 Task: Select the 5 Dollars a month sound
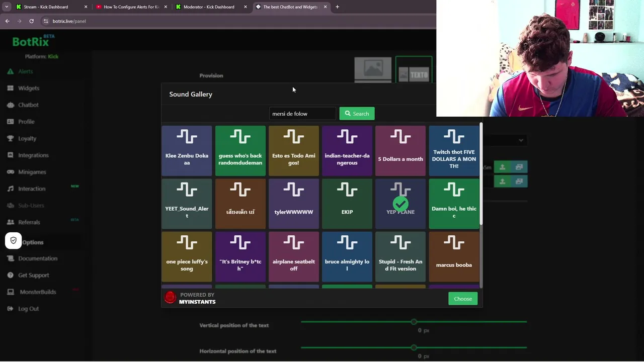[400, 150]
